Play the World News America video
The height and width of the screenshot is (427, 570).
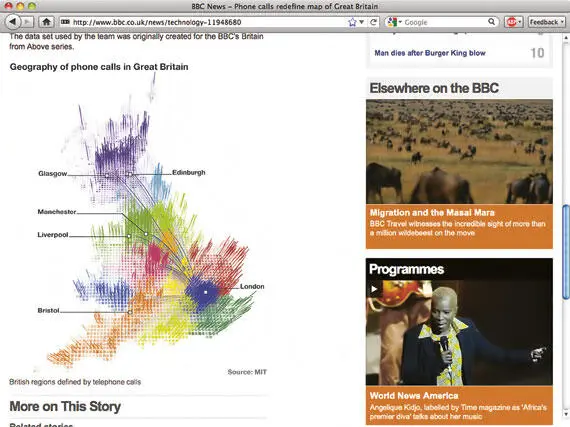pos(374,289)
